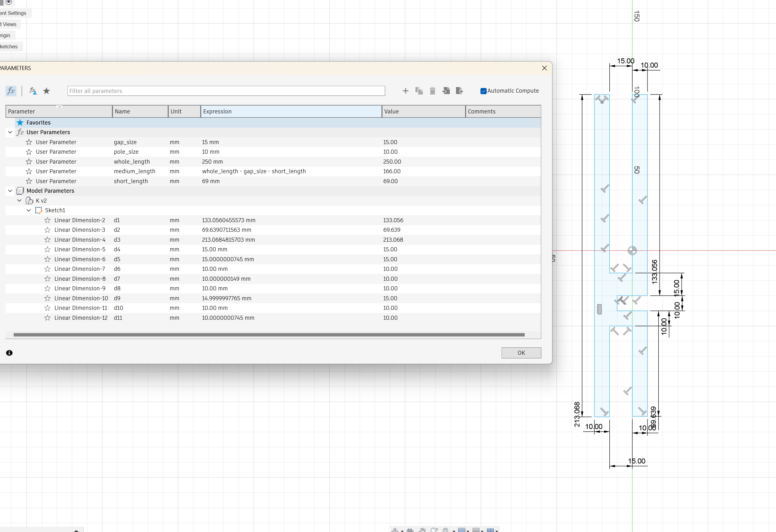Click the grid settings icon in navigation bar
776x532 pixels.
pyautogui.click(x=476, y=530)
